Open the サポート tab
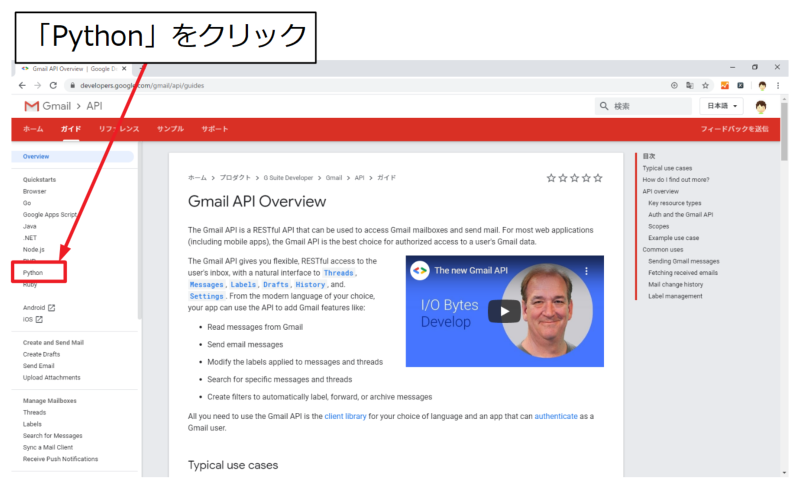Image resolution: width=803 pixels, height=495 pixels. coord(214,129)
